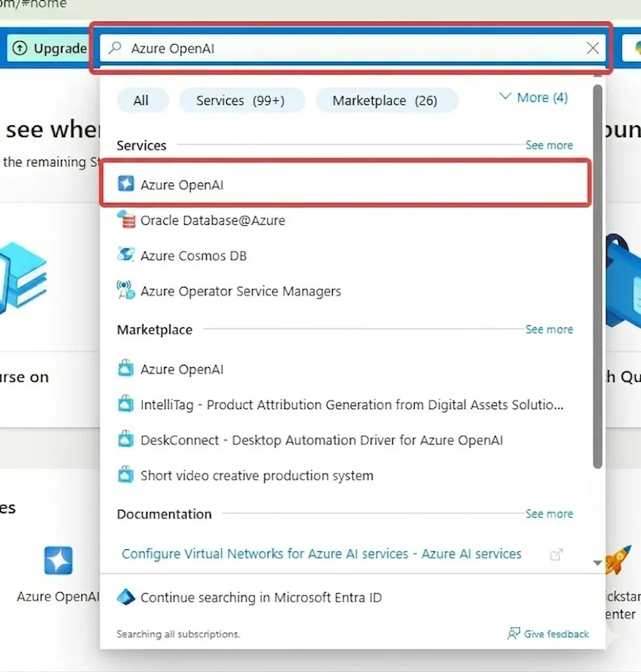Filter results by Services (99+)
Viewport: 641px width, 672px height.
241,100
